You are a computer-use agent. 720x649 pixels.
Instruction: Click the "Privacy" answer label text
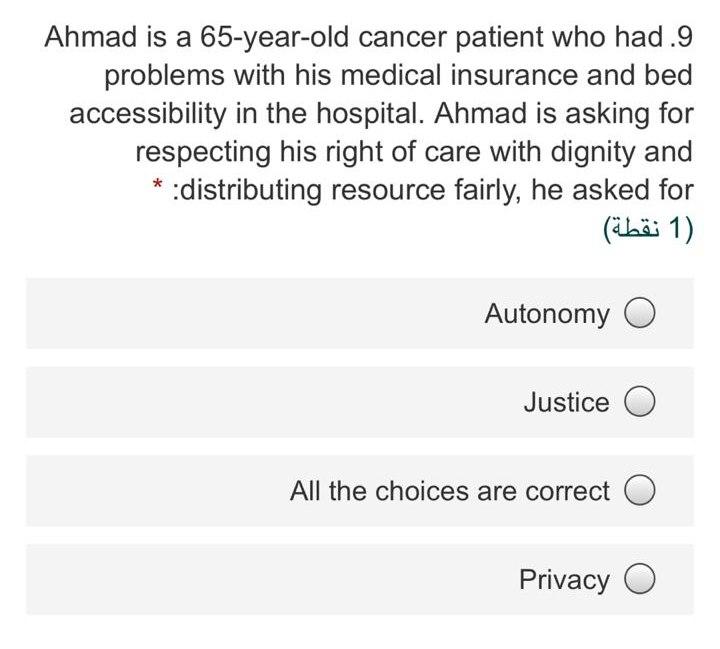point(563,580)
